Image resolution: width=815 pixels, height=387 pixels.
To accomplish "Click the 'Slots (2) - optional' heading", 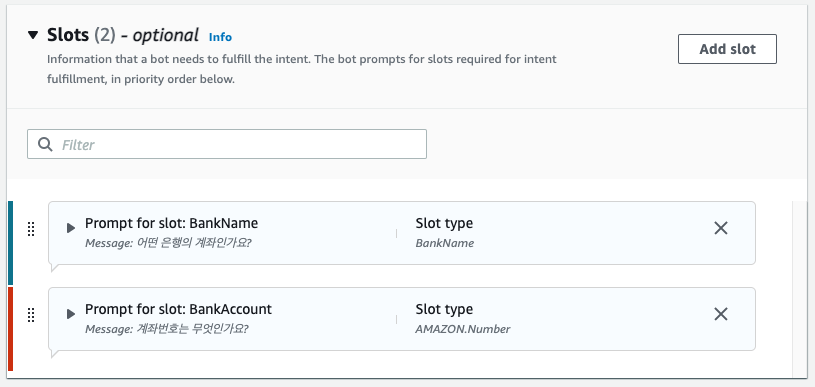I will click(123, 35).
